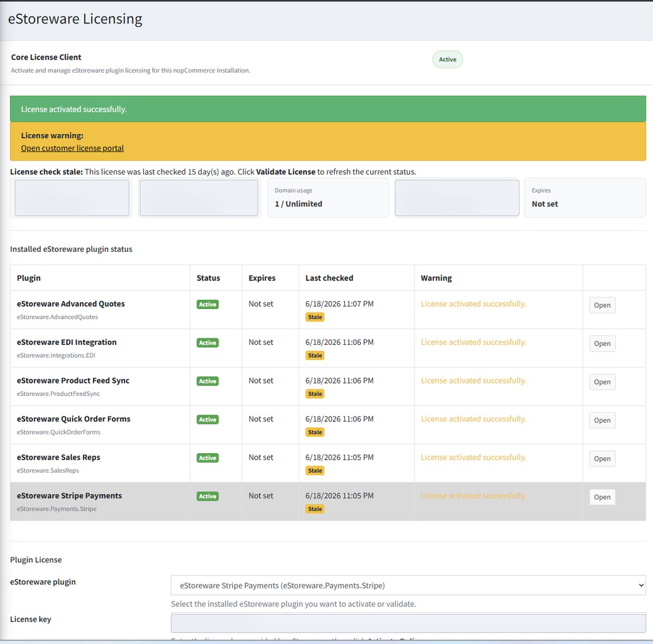This screenshot has width=653, height=644.
Task: Focus the License key input field
Action: (x=408, y=623)
